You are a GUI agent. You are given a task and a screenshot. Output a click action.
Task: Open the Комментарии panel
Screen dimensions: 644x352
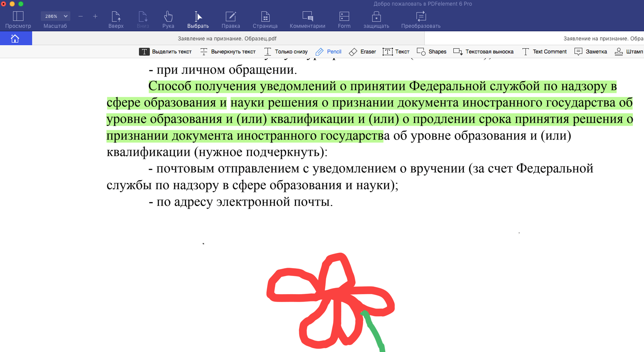pos(308,19)
